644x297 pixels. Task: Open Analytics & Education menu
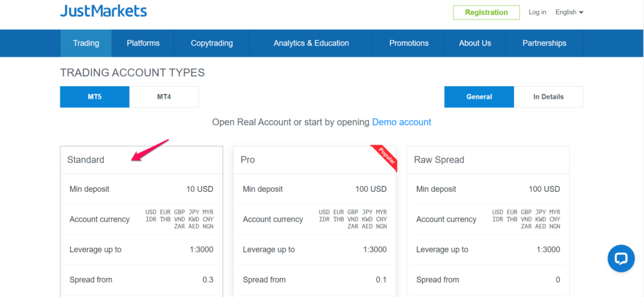tap(311, 43)
